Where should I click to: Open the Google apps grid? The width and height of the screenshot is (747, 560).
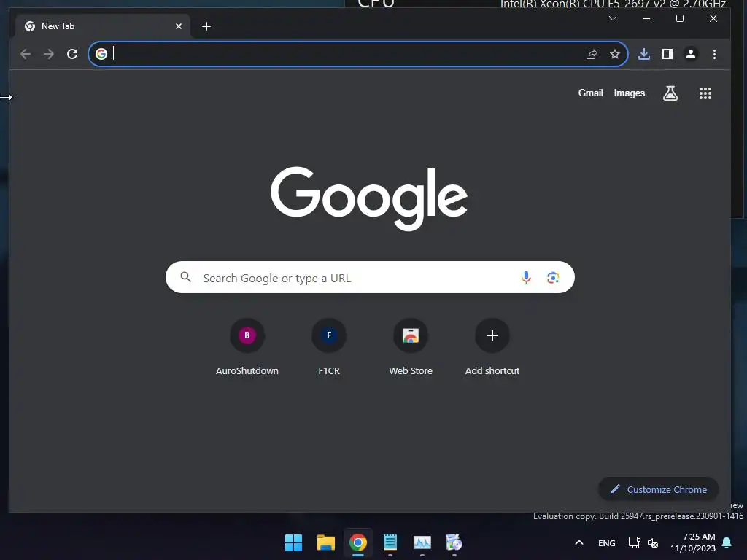click(x=705, y=93)
